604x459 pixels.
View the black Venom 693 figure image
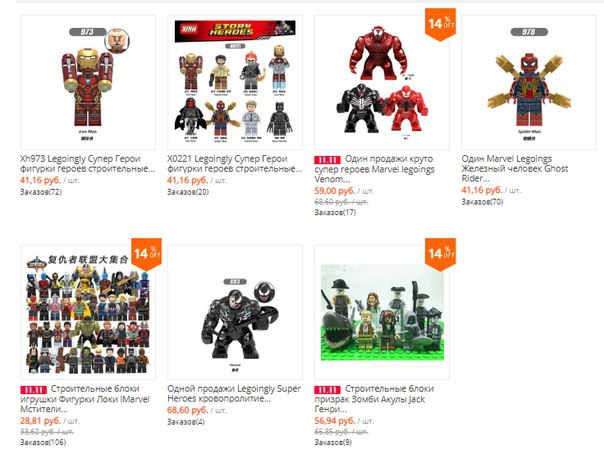(x=235, y=312)
